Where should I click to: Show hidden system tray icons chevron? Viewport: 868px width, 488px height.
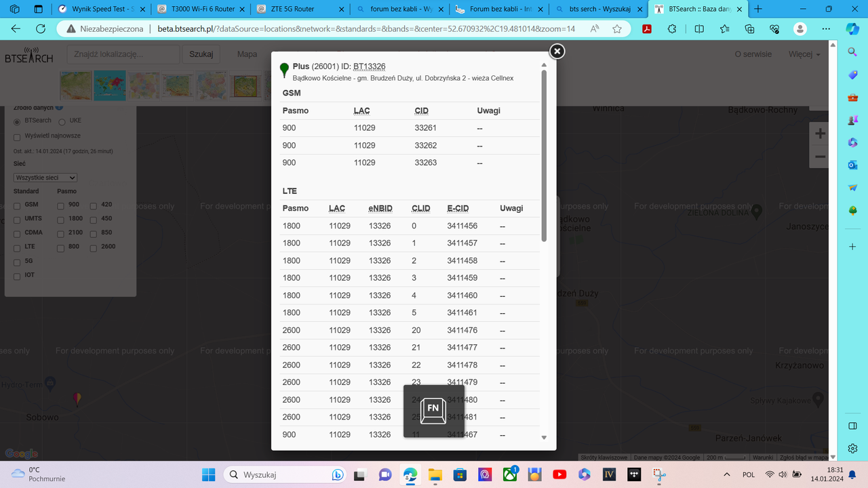727,474
